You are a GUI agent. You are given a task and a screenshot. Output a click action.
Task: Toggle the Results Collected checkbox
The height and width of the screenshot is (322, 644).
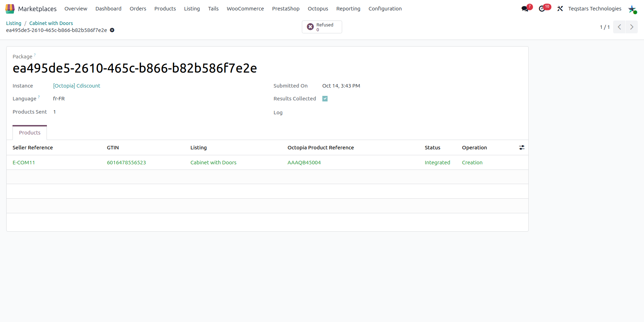pyautogui.click(x=325, y=99)
